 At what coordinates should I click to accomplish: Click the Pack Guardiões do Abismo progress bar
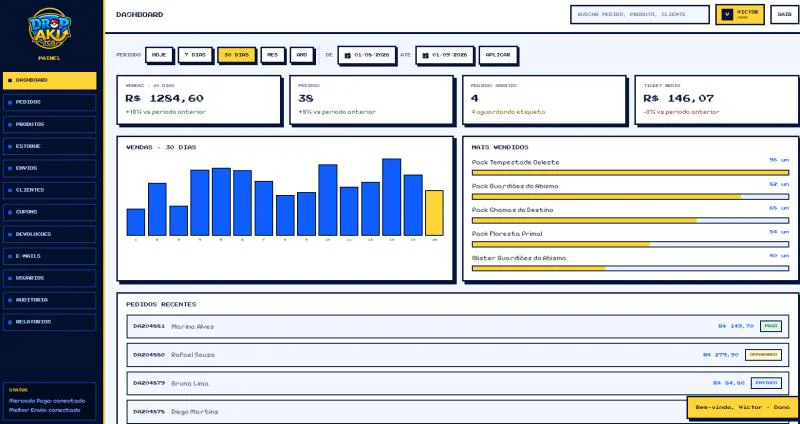click(630, 196)
